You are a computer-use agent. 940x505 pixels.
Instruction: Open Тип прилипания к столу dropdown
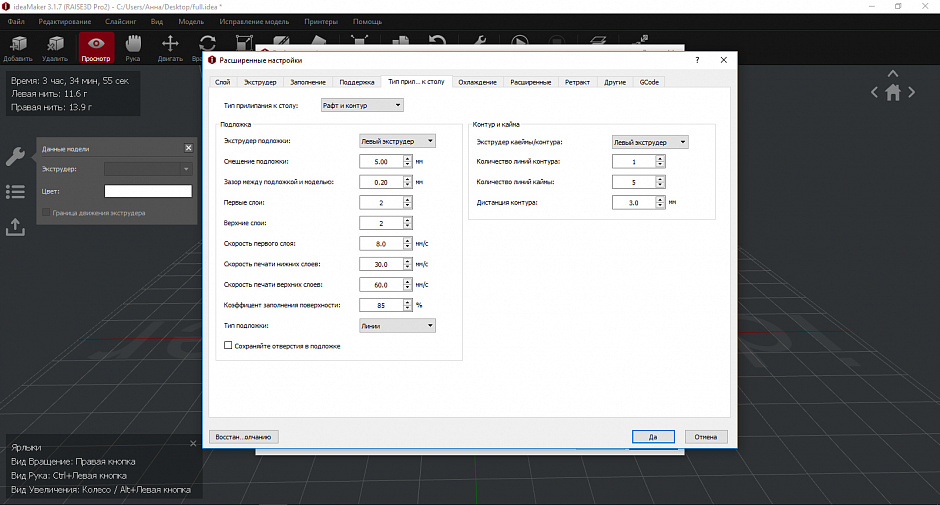[x=362, y=105]
